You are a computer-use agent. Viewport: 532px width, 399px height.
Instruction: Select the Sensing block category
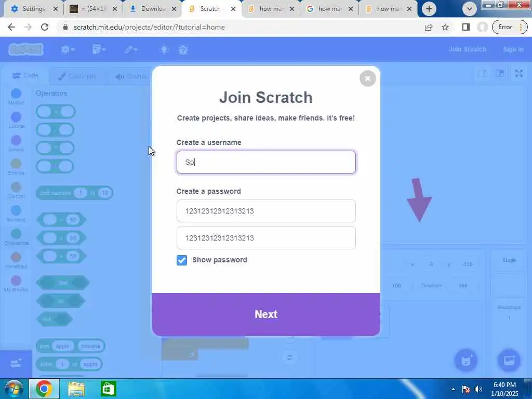click(16, 214)
